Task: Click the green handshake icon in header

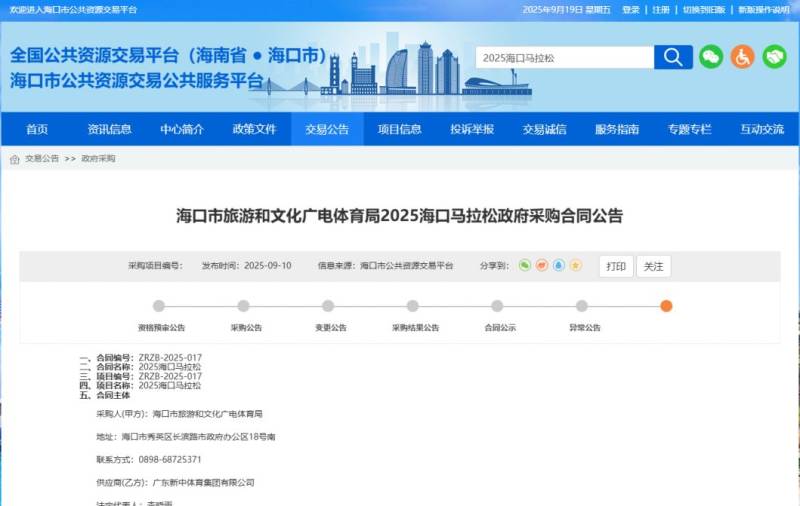Action: [x=774, y=57]
